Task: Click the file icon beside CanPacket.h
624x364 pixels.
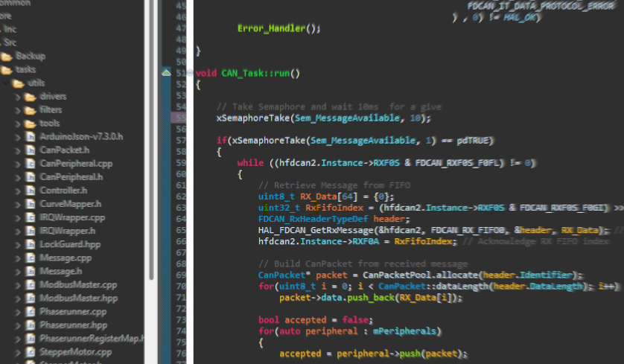Action: pyautogui.click(x=31, y=150)
